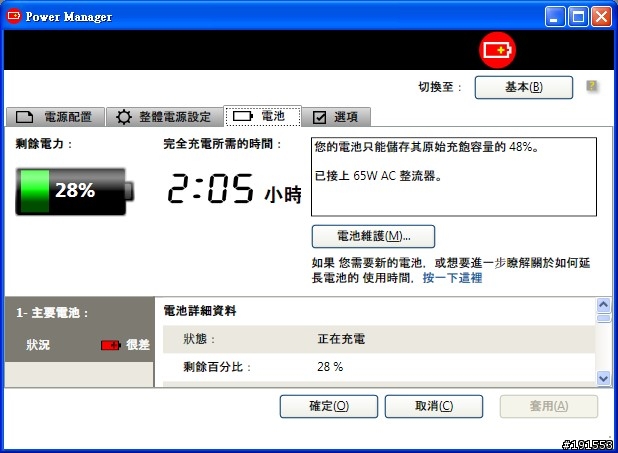This screenshot has height=453, width=618.
Task: Select the 電池 tab
Action: point(262,116)
